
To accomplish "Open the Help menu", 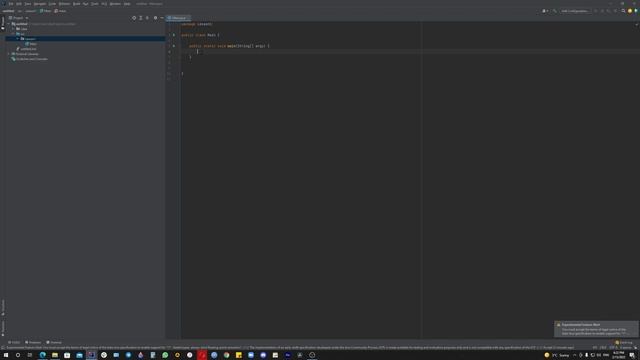I will (127, 4).
